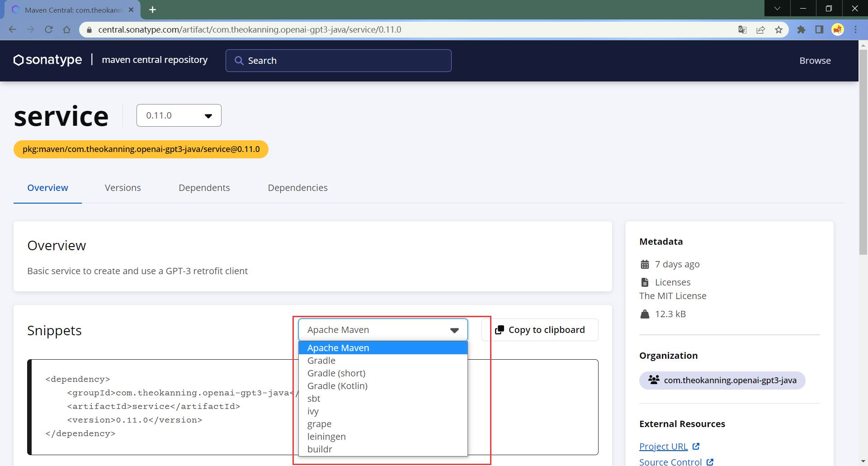Switch to the Versions tab
The image size is (868, 466).
123,188
